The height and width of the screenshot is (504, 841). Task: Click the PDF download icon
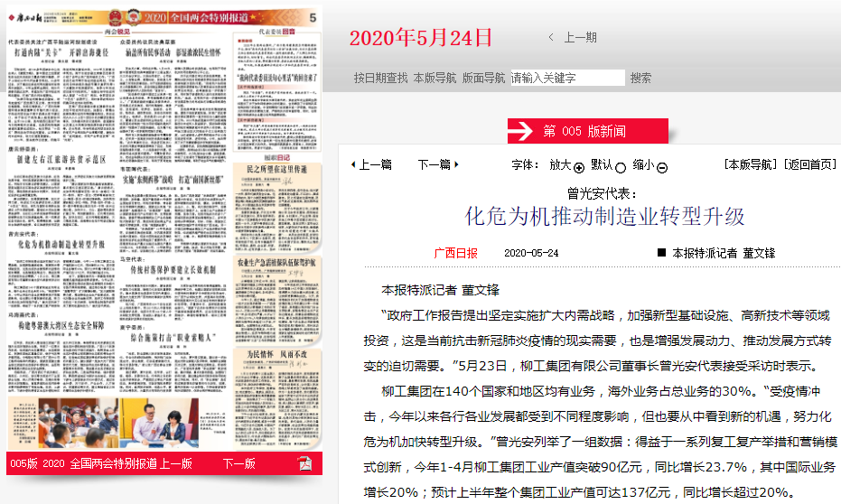[306, 463]
